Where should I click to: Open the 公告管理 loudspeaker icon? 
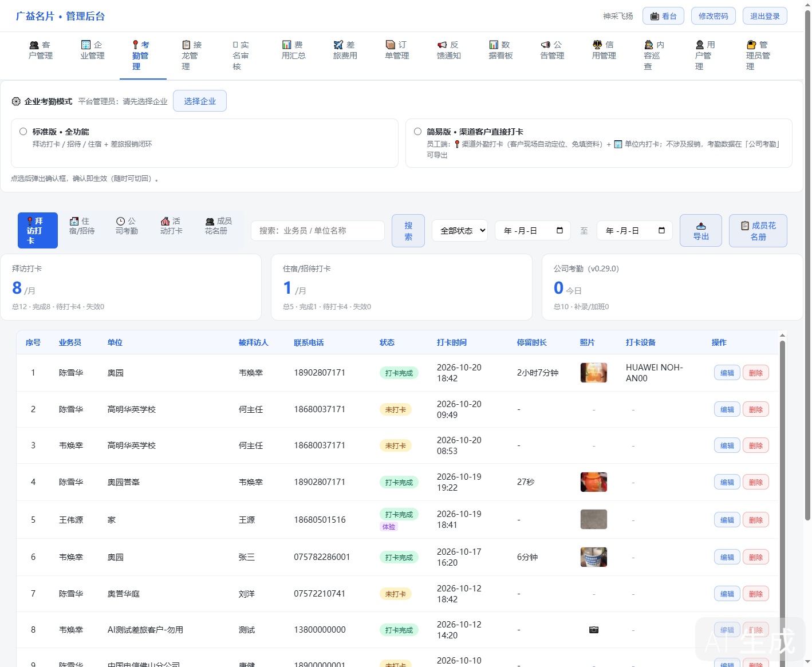[x=546, y=45]
